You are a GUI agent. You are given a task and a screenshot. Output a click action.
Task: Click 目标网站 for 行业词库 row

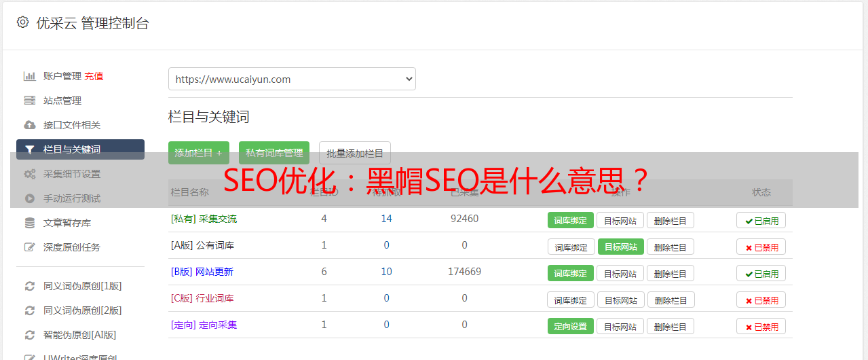click(620, 300)
